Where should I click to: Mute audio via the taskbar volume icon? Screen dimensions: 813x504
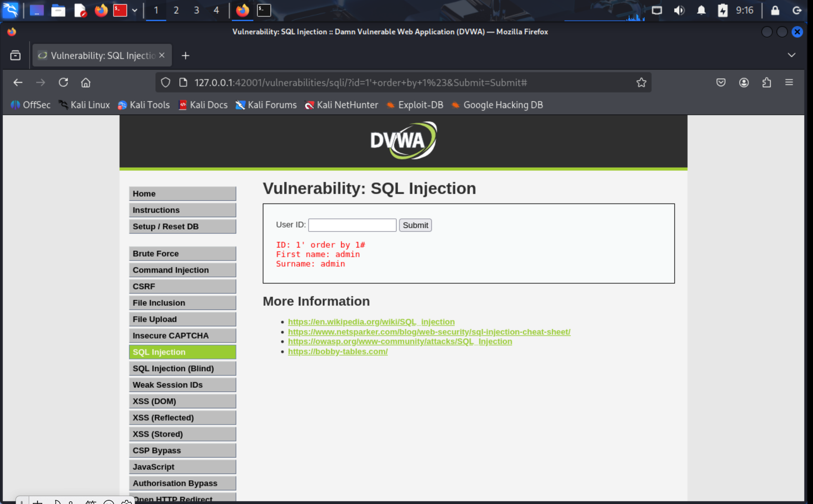[x=679, y=10]
